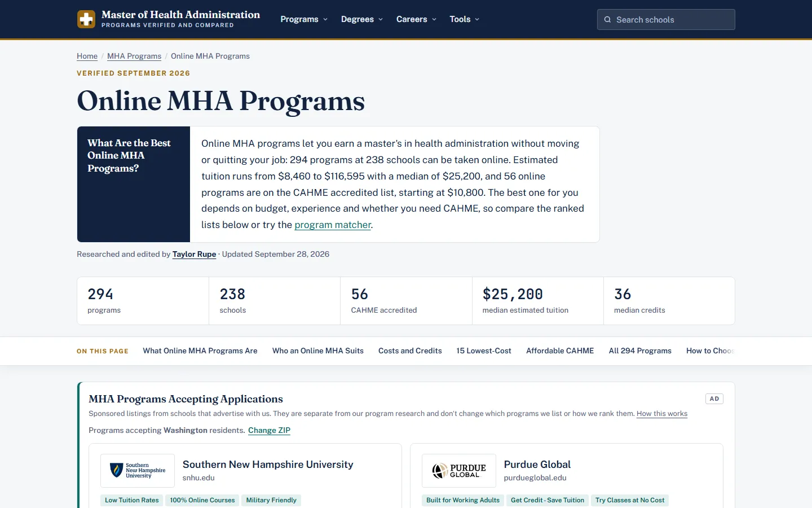The height and width of the screenshot is (508, 812).
Task: Click the AD badge label
Action: [x=714, y=398]
